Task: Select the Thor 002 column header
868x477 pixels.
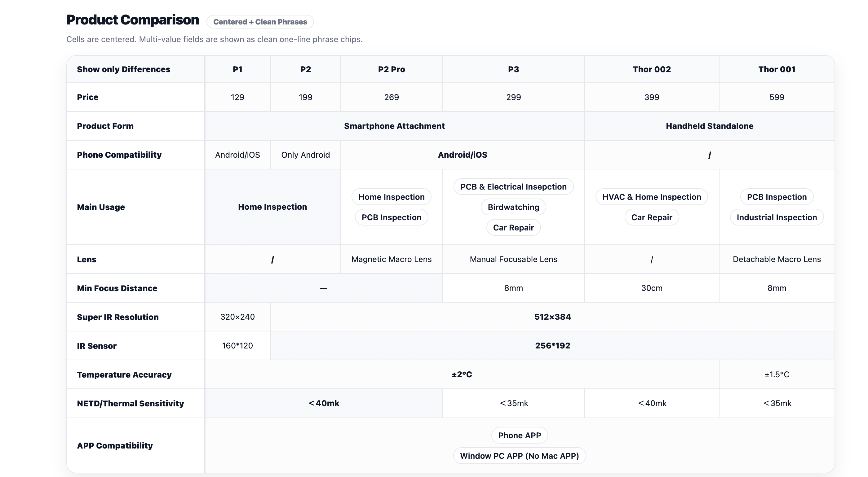Action: point(651,69)
